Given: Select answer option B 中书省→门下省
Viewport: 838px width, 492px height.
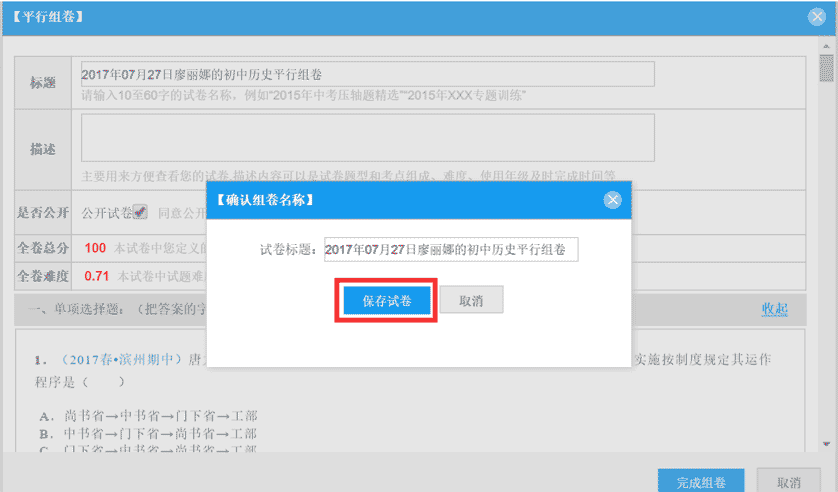Looking at the screenshot, I should 148,433.
